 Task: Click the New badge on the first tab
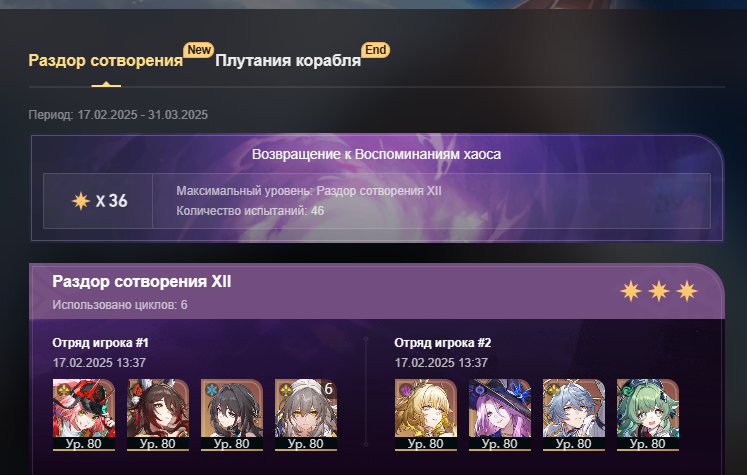tap(199, 50)
